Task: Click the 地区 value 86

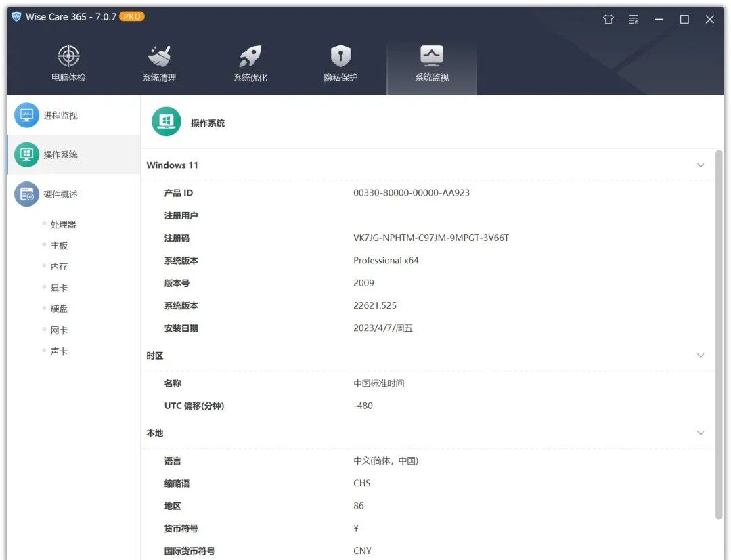Action: 359,505
